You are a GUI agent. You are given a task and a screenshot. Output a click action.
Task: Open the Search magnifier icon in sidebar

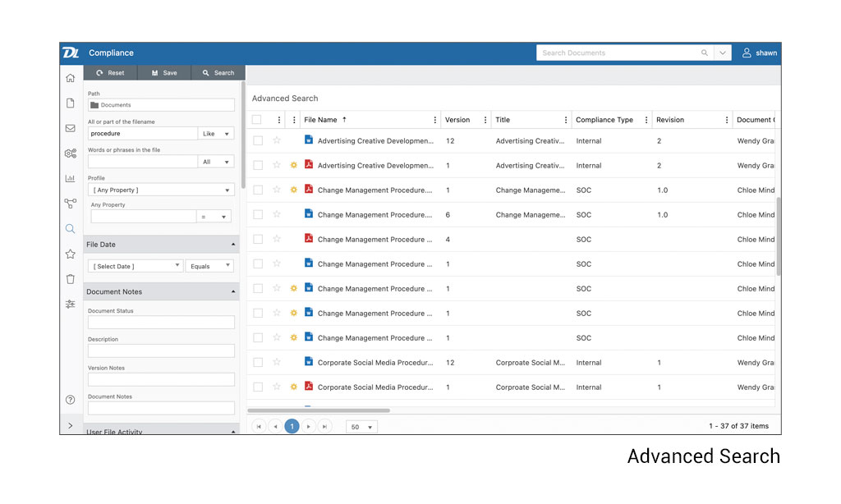point(71,228)
